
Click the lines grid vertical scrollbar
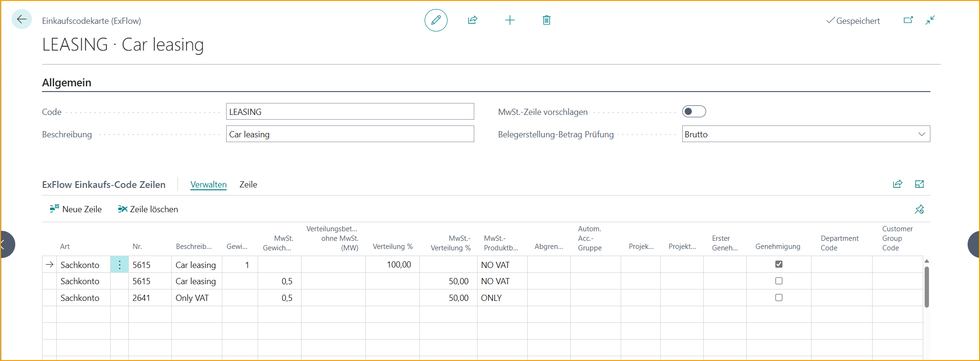coord(927,287)
